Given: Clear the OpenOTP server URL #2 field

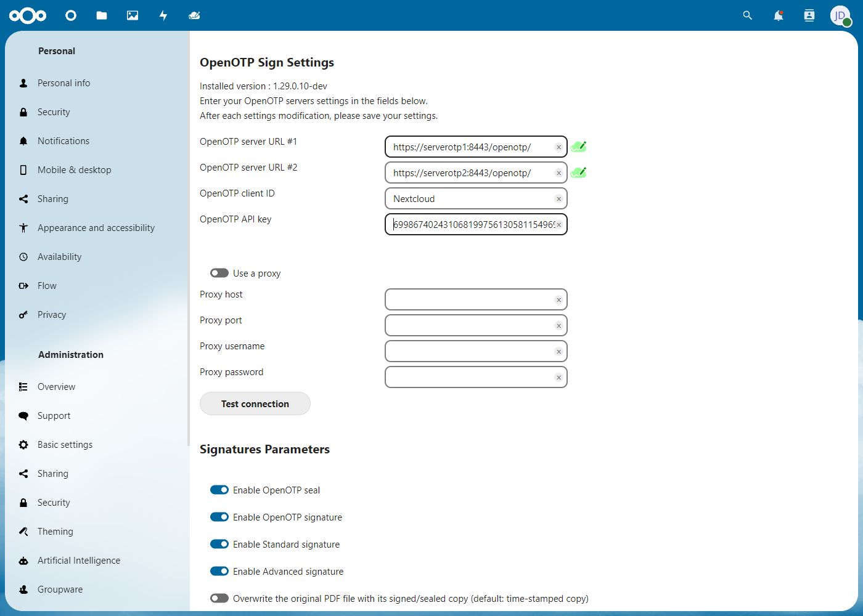Looking at the screenshot, I should tap(558, 173).
